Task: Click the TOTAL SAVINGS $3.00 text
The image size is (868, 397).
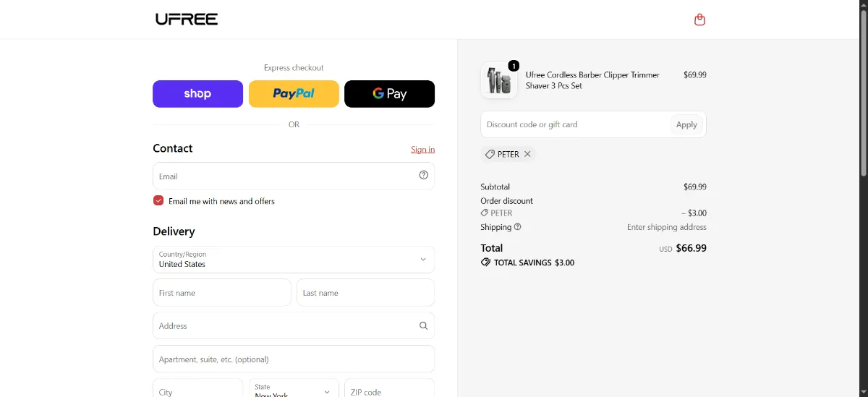Action: [534, 262]
